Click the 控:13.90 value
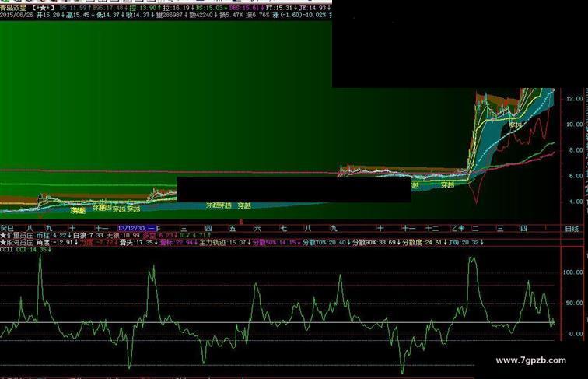This screenshot has height=379, width=588. tap(145, 8)
